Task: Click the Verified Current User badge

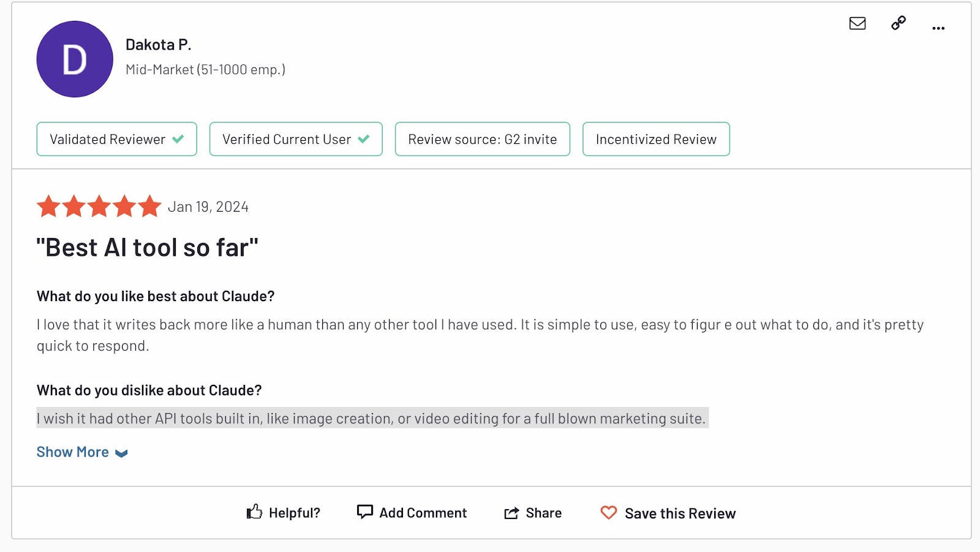Action: pyautogui.click(x=296, y=139)
